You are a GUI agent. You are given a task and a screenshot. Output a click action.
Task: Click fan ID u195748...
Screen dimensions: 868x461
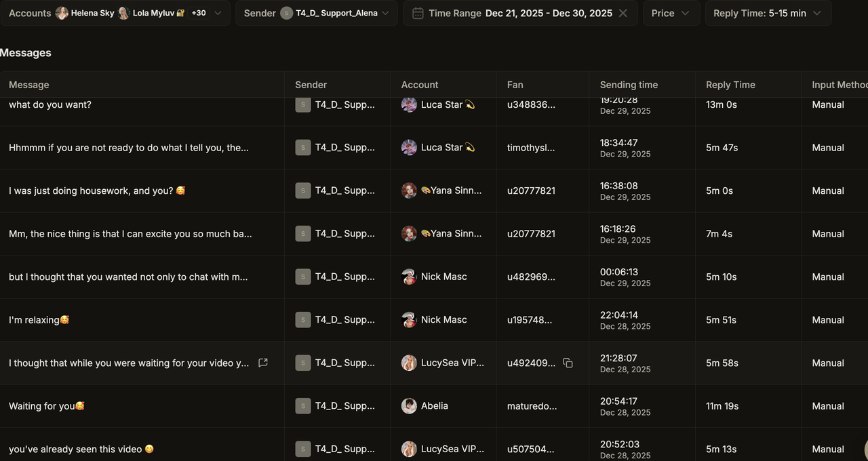tap(530, 319)
